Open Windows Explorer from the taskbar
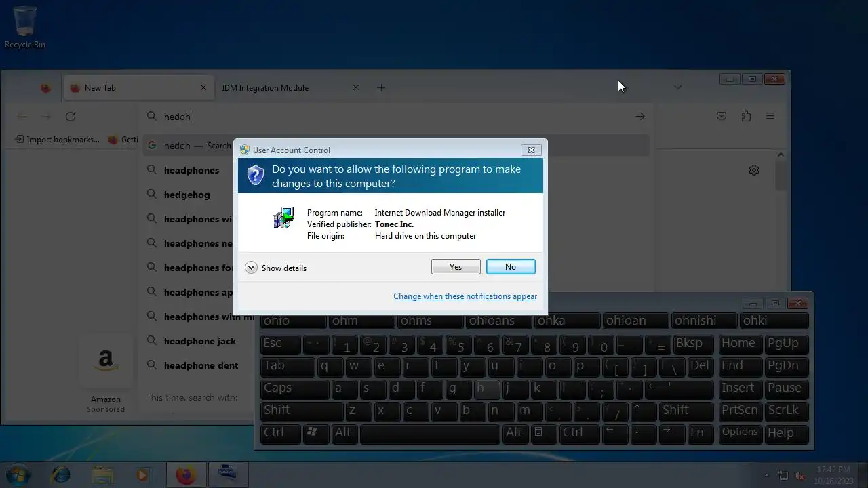Image resolution: width=868 pixels, height=488 pixels. [x=102, y=474]
